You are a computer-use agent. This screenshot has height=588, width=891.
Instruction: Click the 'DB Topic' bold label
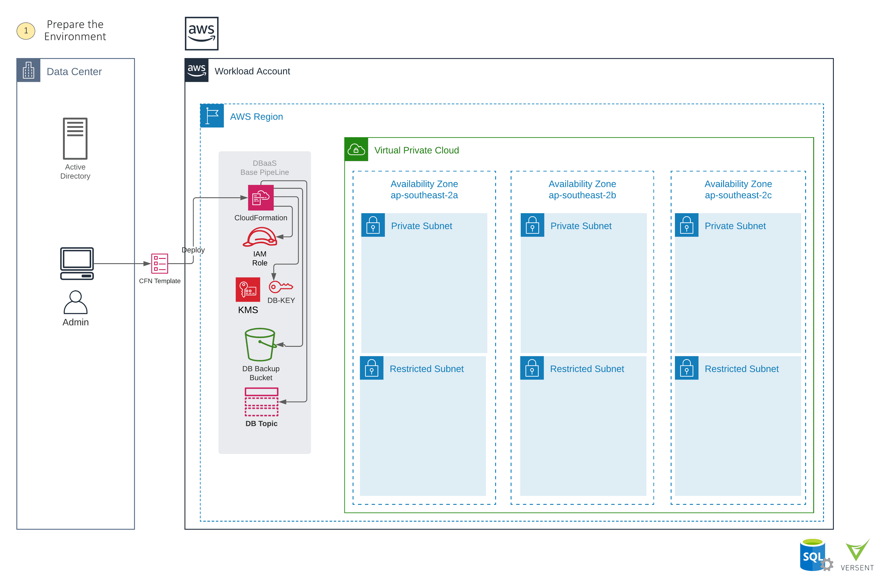tap(261, 423)
